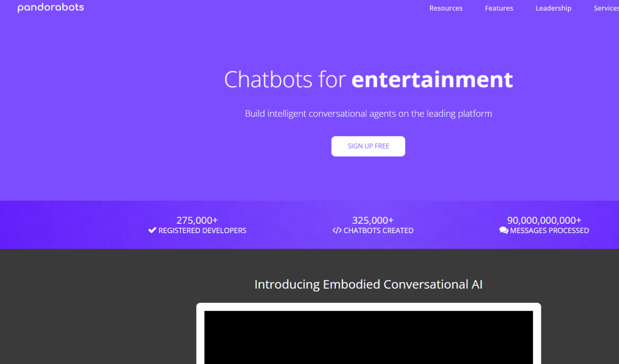
Task: Click the 275,000+ statistic number
Action: [x=197, y=220]
